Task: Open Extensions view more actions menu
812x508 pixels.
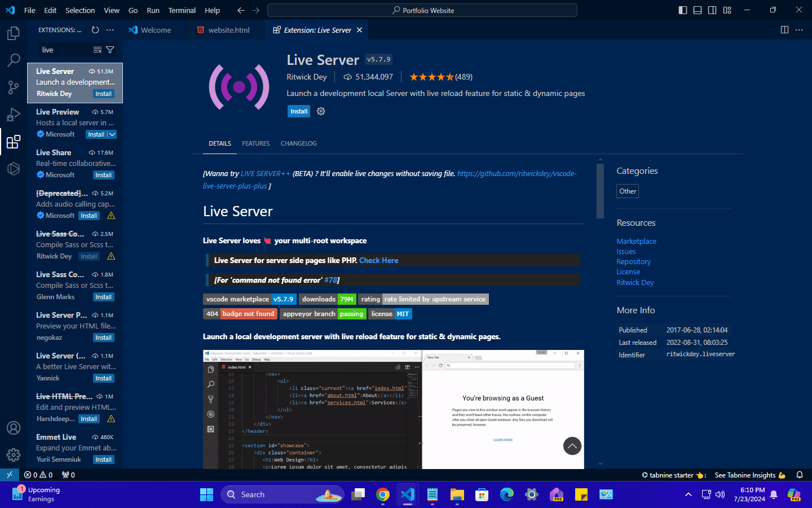Action: 110,30
